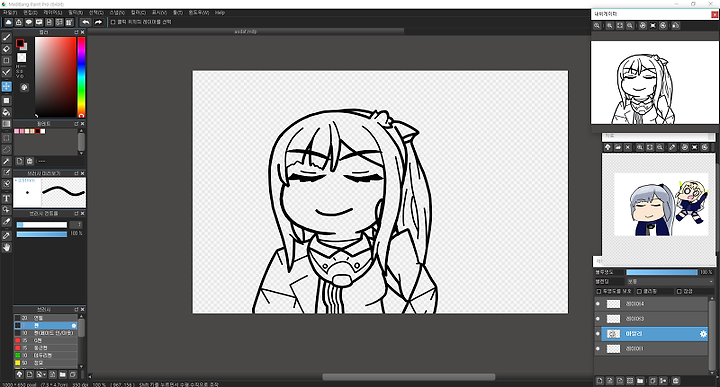
Task: Close the color panel with its X button
Action: pyautogui.click(x=83, y=33)
